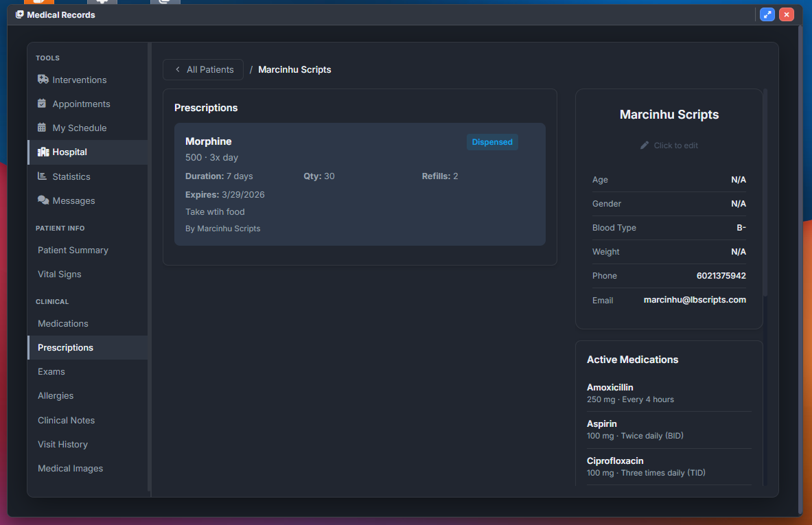This screenshot has height=525, width=812.
Task: Open My Schedule
Action: (88, 128)
